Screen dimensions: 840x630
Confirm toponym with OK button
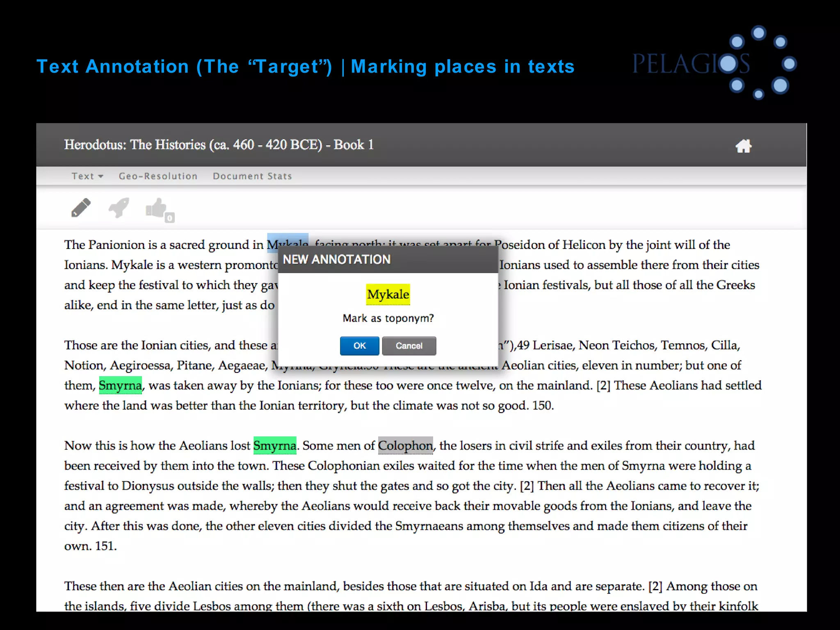(x=359, y=346)
